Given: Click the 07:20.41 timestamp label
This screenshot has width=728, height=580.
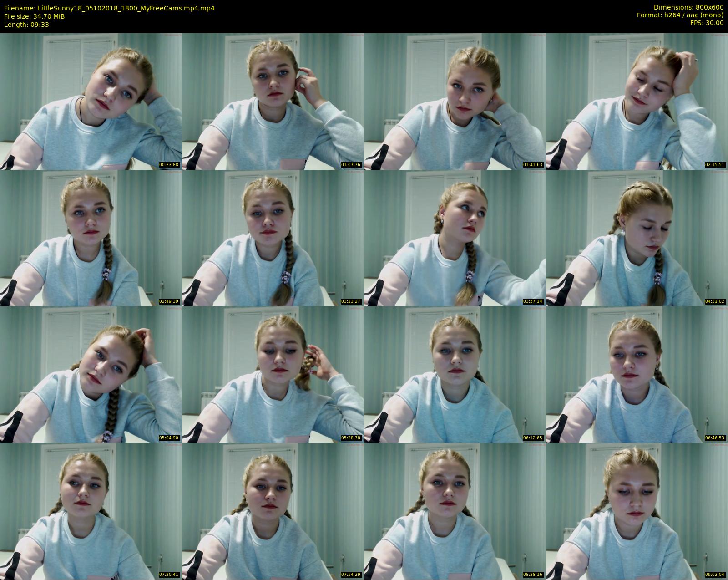Looking at the screenshot, I should [169, 575].
